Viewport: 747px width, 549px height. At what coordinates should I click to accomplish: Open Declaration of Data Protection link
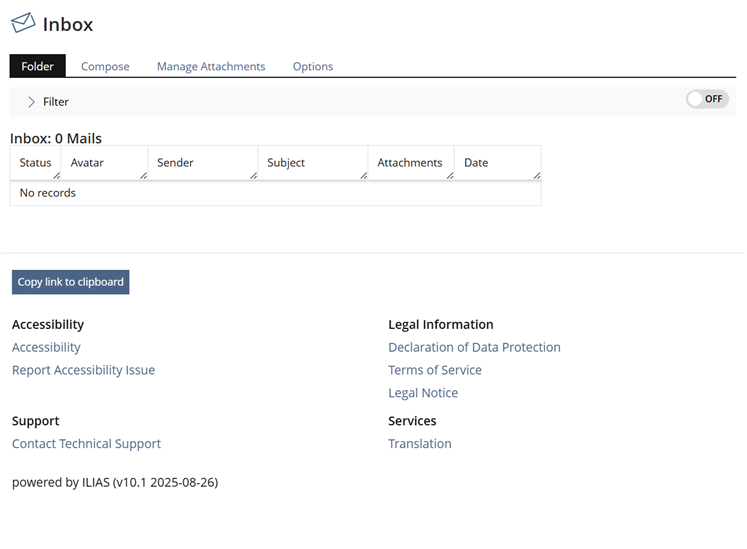[x=474, y=347]
